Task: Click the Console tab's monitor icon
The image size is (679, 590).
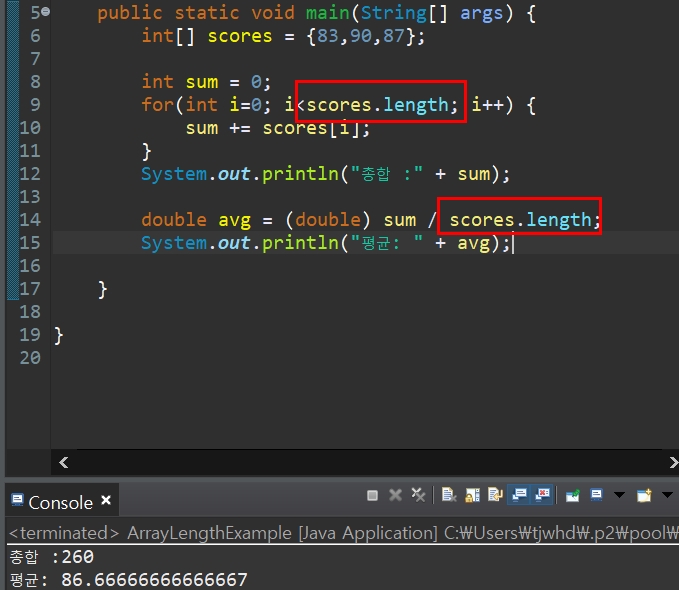Action: point(17,500)
